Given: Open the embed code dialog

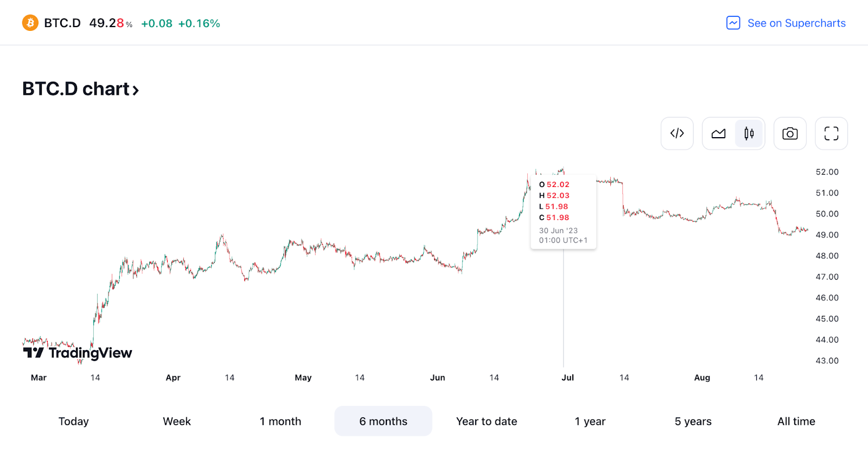Looking at the screenshot, I should (x=676, y=133).
